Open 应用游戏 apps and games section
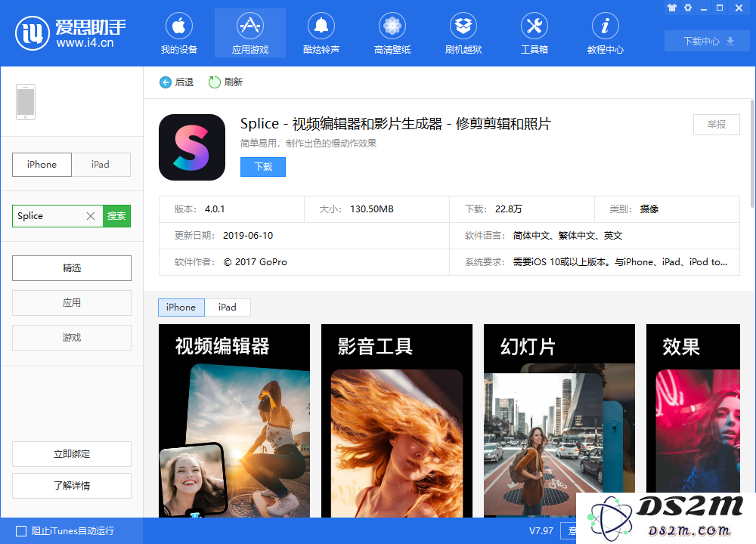756x544 pixels. (x=249, y=32)
